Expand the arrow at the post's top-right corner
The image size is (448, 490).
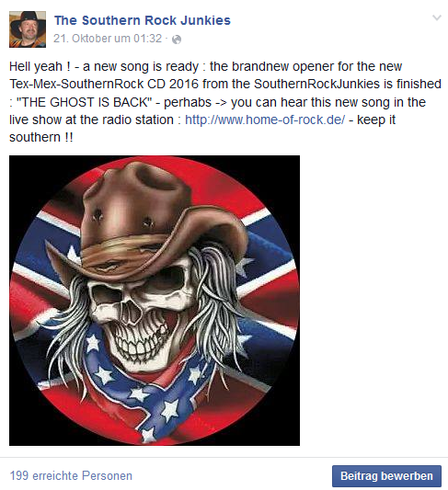coord(437,17)
